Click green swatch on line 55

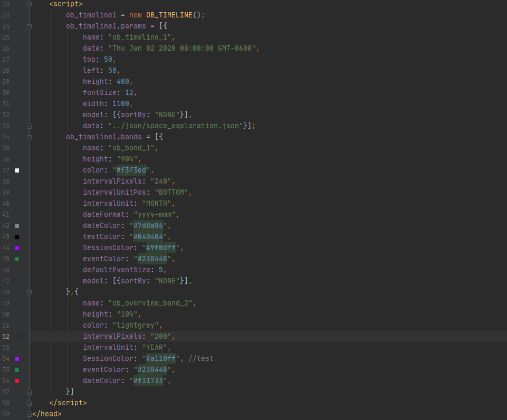tap(17, 370)
